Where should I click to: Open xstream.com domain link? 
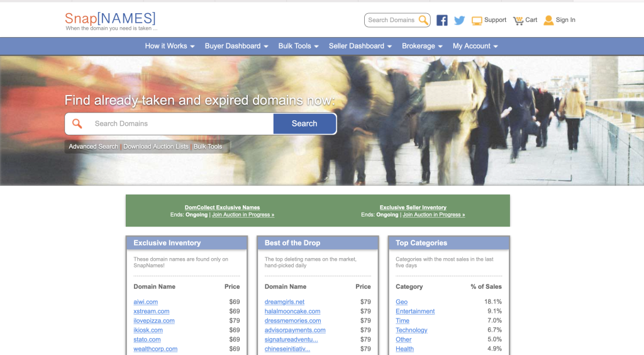tap(151, 311)
